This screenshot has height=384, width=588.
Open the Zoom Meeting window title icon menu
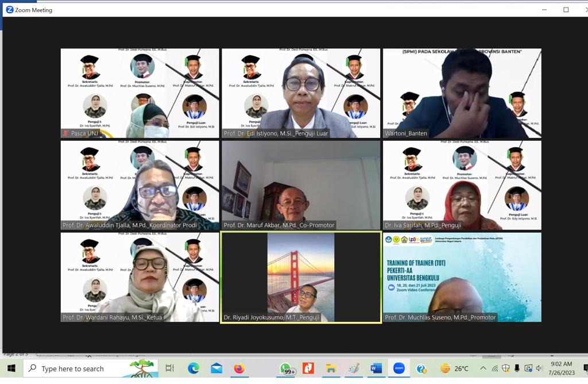(x=10, y=10)
